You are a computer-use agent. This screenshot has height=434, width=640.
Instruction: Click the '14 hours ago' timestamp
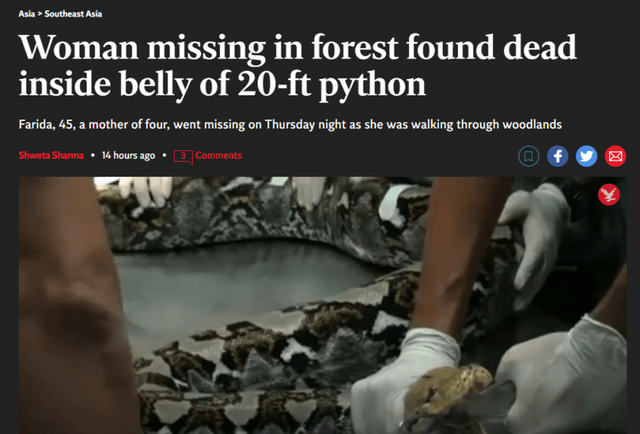point(128,156)
